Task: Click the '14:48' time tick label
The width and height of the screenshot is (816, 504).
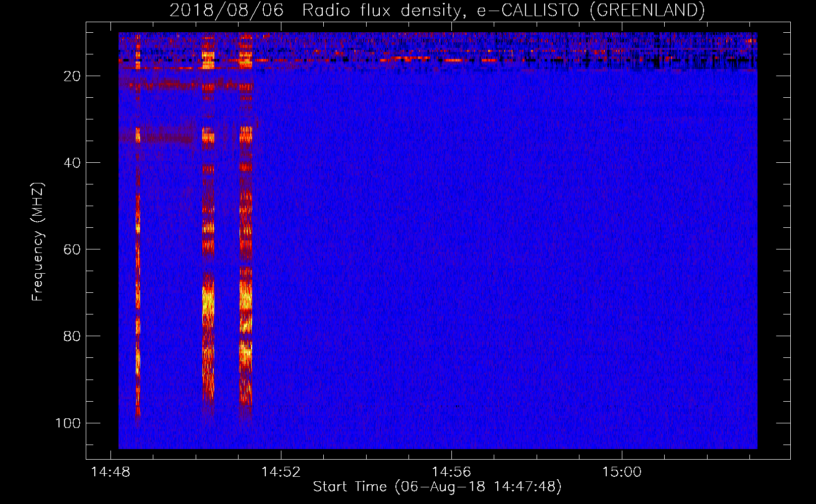Action: pyautogui.click(x=110, y=472)
